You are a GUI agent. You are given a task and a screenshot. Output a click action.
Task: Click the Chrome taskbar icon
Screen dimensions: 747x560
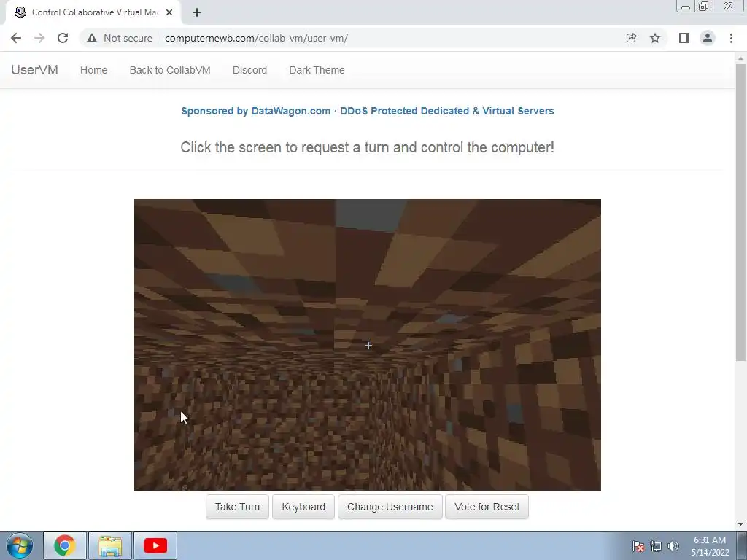(x=65, y=545)
